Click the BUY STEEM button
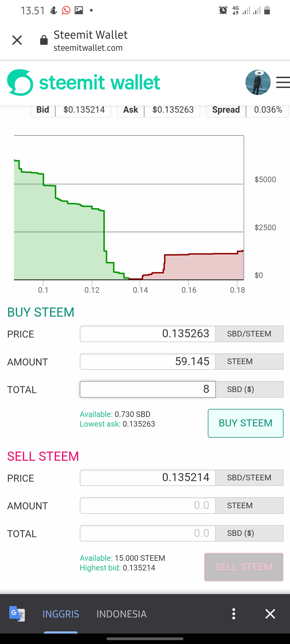This screenshot has height=644, width=290. 246,423
